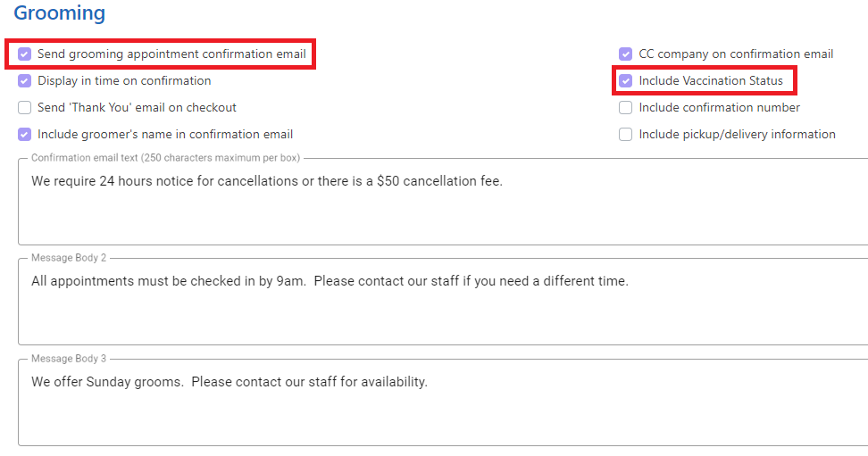Untick the include groomer's name checkbox
Image resolution: width=868 pixels, height=456 pixels.
24,135
